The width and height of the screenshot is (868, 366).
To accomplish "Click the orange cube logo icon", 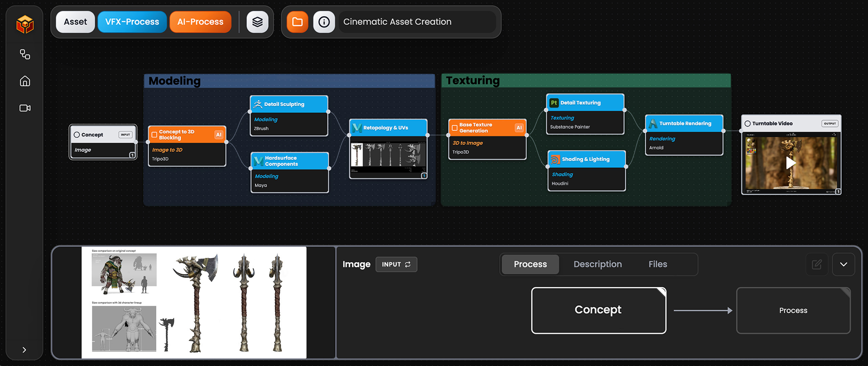I will click(x=25, y=24).
